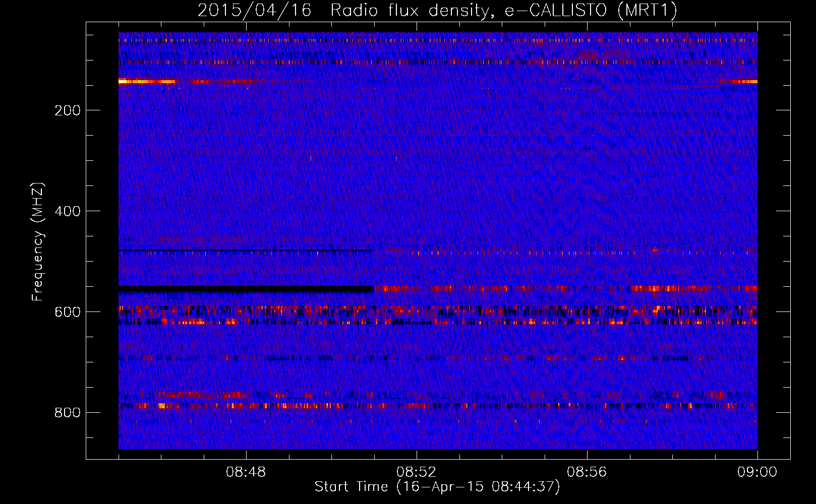The image size is (816, 504).
Task: Click the 08:48 time tick label
Action: coord(246,472)
